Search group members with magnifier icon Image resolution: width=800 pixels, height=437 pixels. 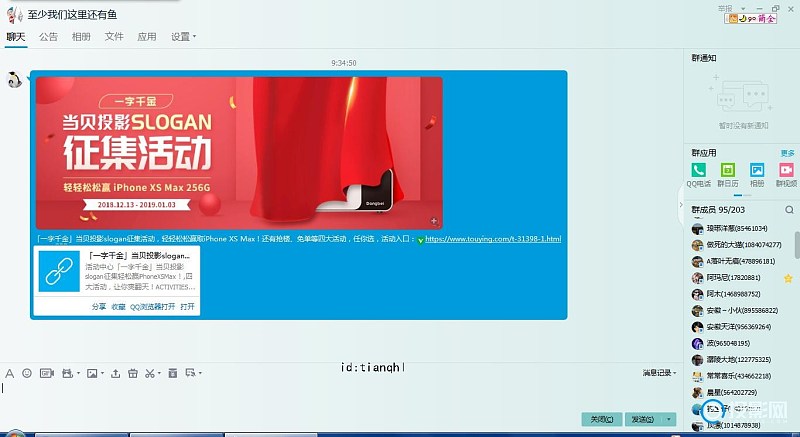coord(789,210)
